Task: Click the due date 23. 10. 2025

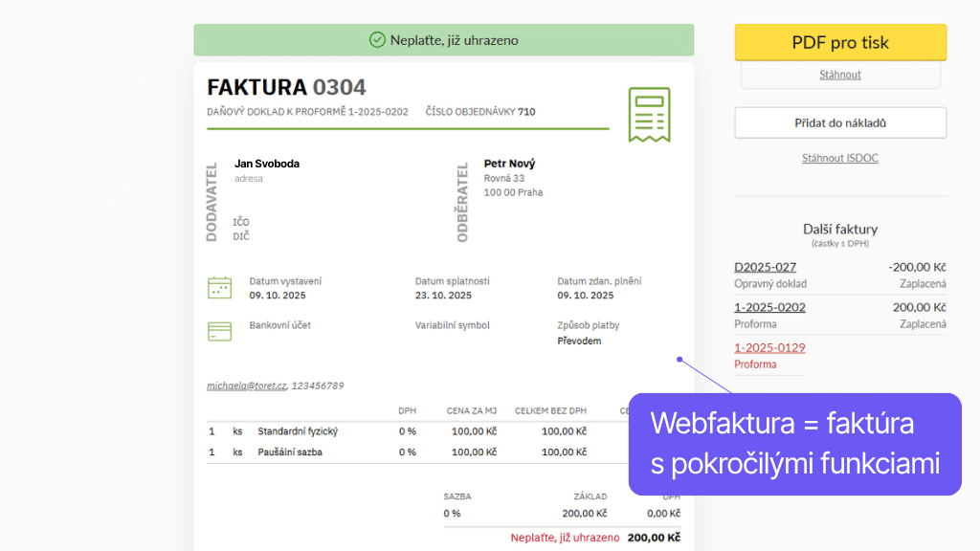Action: [443, 296]
